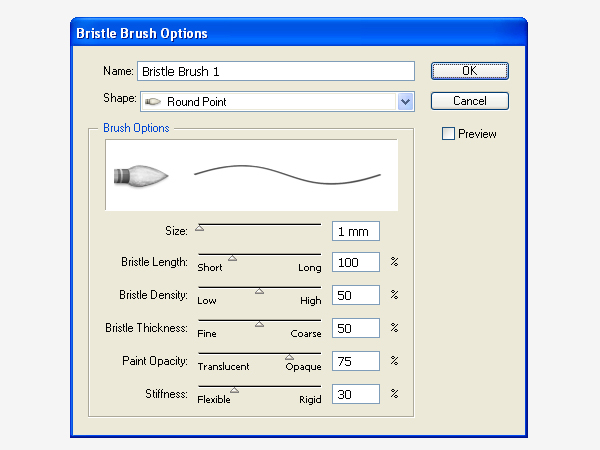
Task: Click the Size value field showing 1 mm
Action: [x=356, y=231]
